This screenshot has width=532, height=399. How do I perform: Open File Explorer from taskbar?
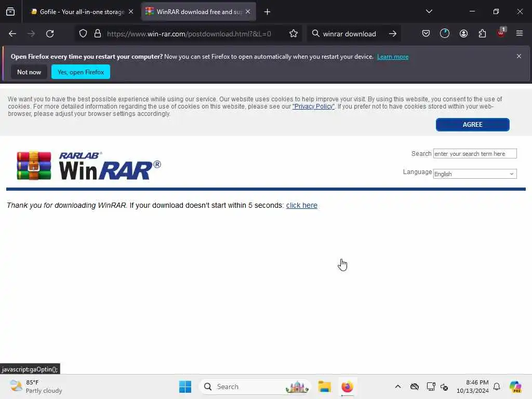324,387
